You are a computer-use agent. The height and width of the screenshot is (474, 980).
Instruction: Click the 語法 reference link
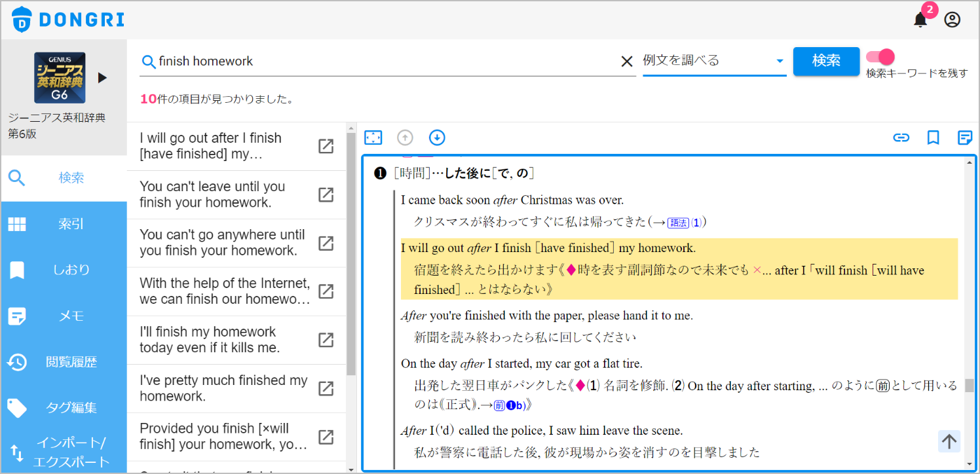[679, 223]
